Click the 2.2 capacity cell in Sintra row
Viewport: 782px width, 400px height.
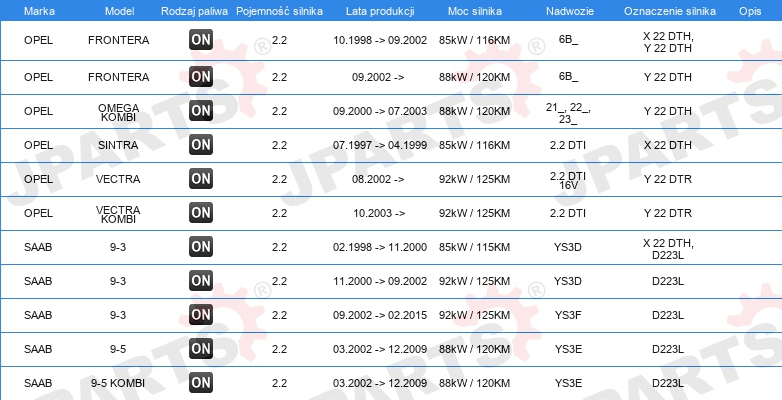coord(279,145)
